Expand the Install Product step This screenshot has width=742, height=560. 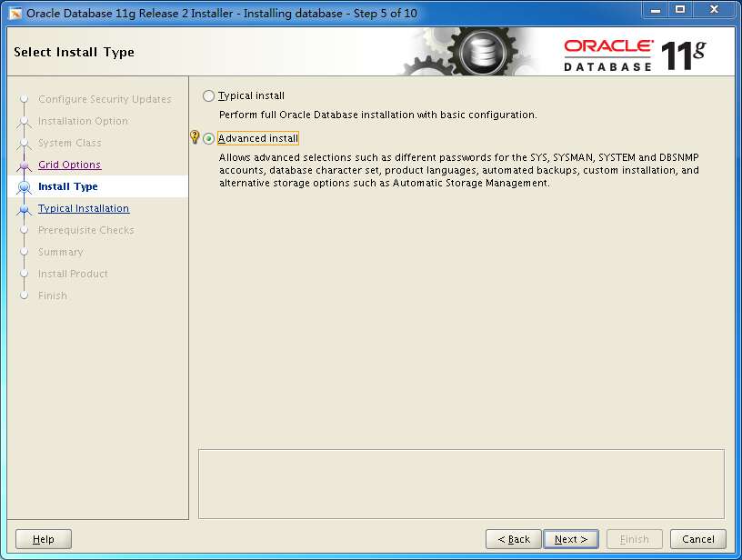[75, 274]
